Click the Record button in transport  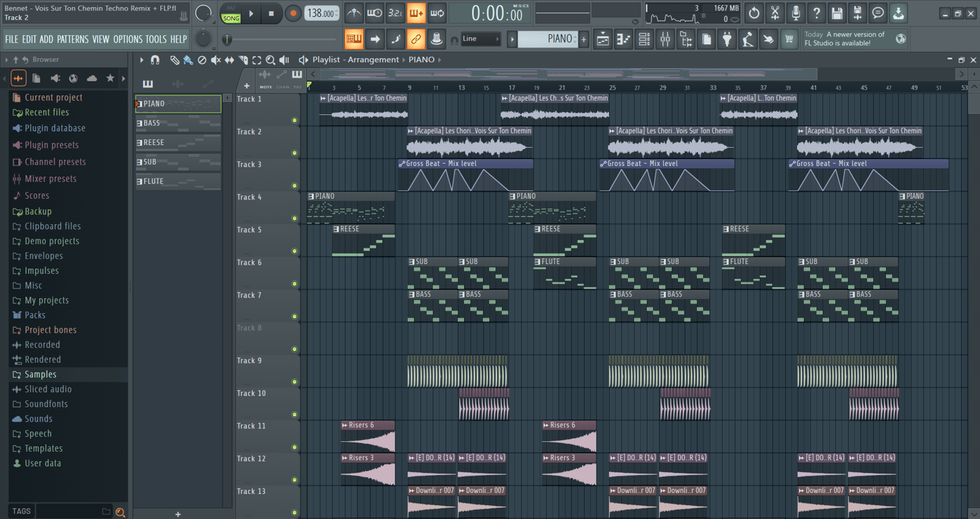click(x=293, y=13)
